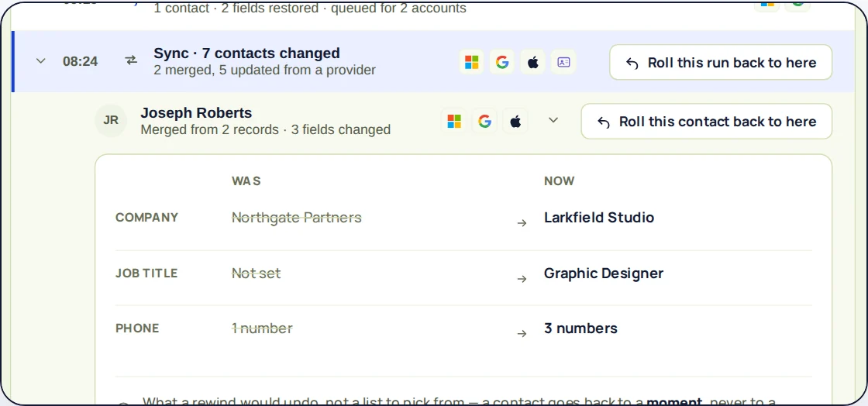Click the JOB TITLE field label
Screen dimensions: 868x406
[x=146, y=274]
